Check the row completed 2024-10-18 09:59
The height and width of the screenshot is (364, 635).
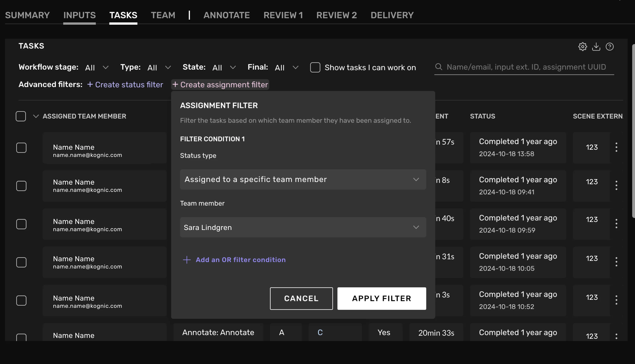point(21,224)
